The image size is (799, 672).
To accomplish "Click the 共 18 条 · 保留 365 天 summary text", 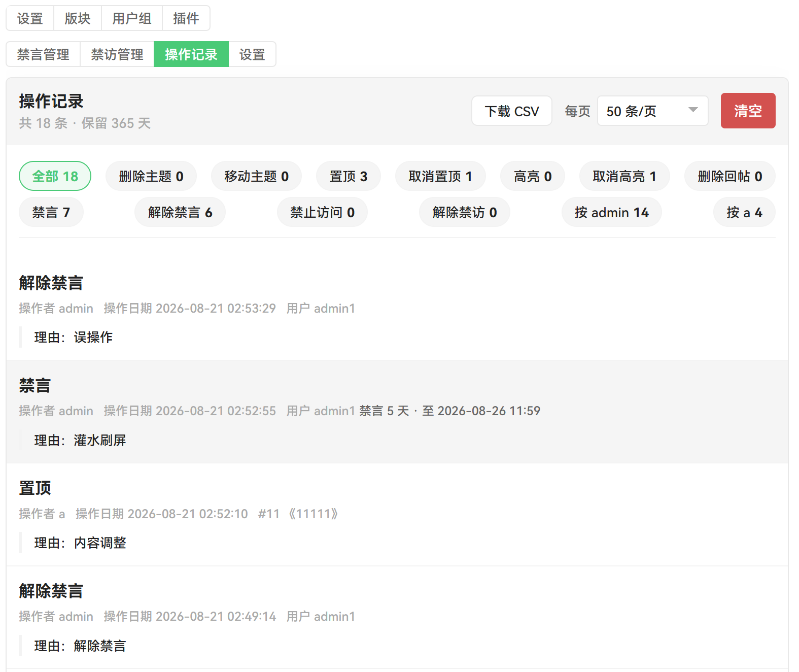I will (x=85, y=123).
